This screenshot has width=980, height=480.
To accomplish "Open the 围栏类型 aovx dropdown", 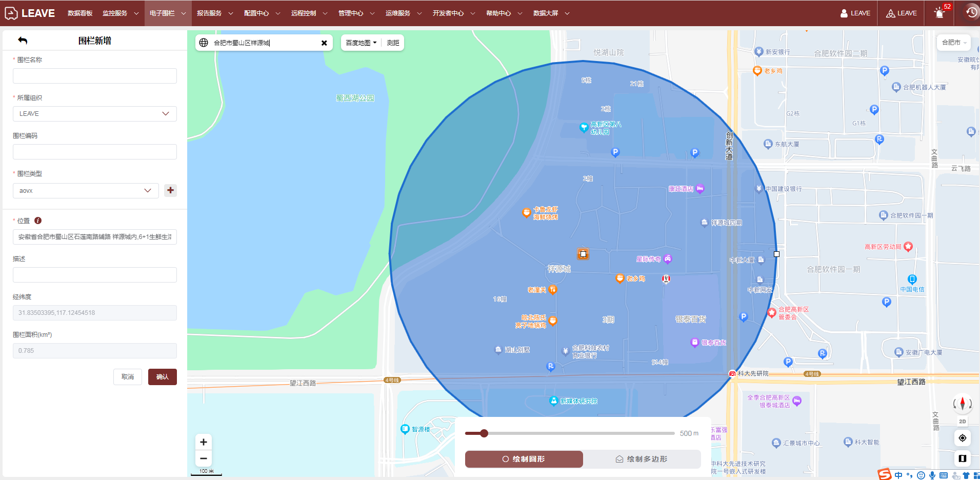I will pyautogui.click(x=86, y=191).
